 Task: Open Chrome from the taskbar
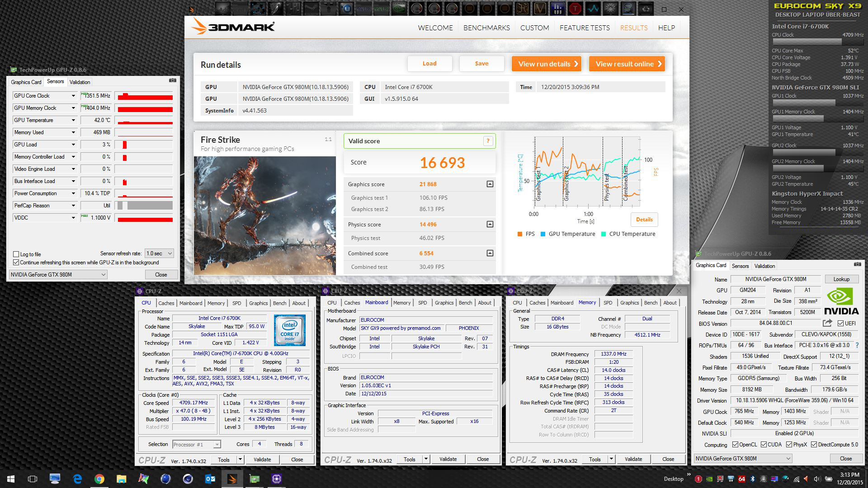click(x=99, y=479)
